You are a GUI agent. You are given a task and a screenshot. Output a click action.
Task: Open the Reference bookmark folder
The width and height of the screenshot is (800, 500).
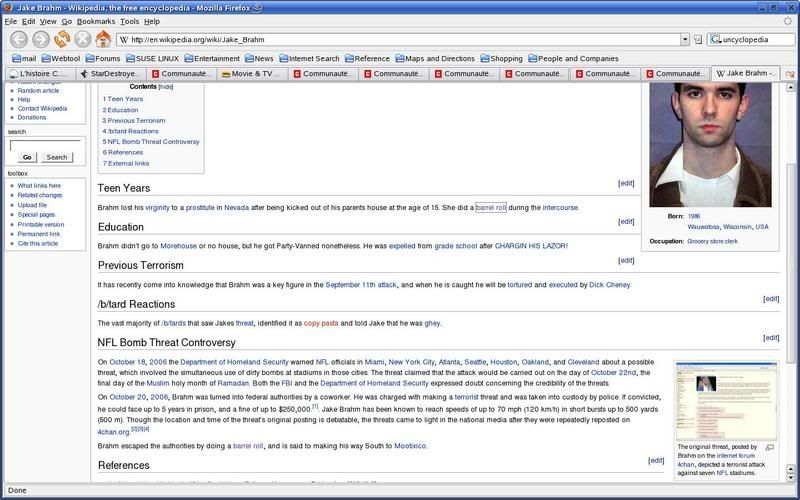pyautogui.click(x=367, y=59)
